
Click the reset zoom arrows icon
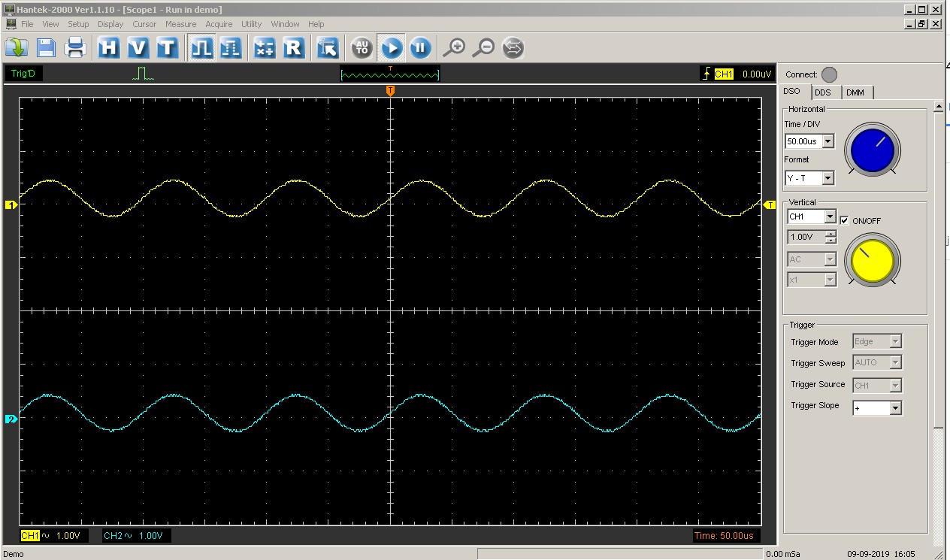513,48
